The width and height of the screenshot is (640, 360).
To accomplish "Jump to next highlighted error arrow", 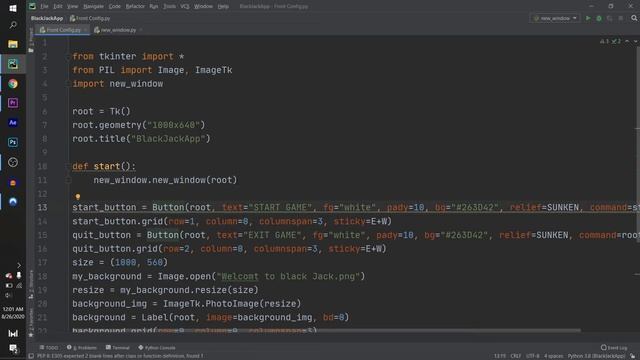I will point(635,41).
